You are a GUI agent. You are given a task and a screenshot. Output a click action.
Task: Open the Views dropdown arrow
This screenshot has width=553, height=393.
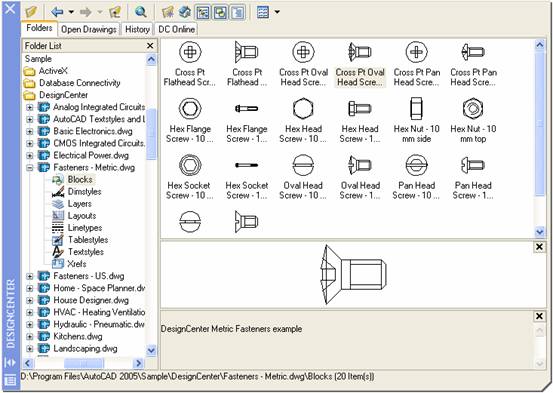(x=277, y=12)
